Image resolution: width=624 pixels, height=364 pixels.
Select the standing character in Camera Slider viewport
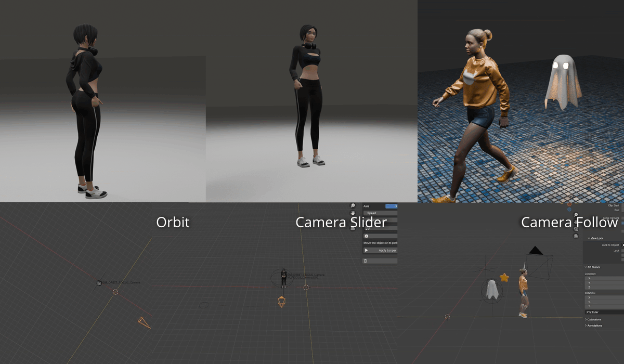[283, 278]
